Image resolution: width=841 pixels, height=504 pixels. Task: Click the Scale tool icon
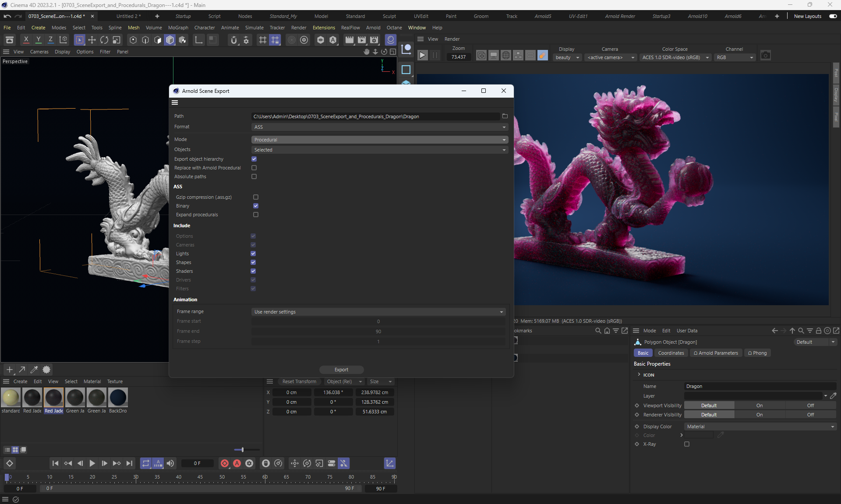click(x=117, y=40)
